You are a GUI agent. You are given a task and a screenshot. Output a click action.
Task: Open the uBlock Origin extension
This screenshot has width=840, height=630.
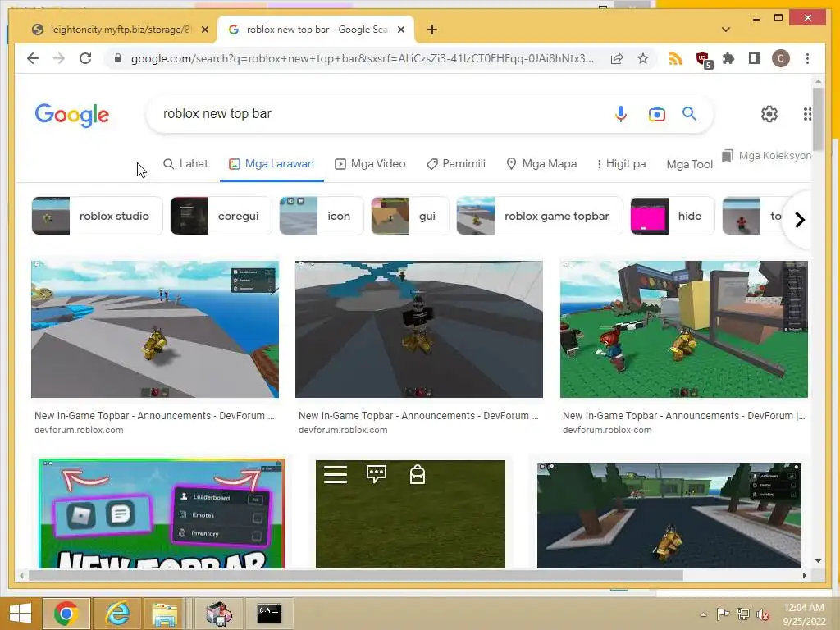click(703, 59)
